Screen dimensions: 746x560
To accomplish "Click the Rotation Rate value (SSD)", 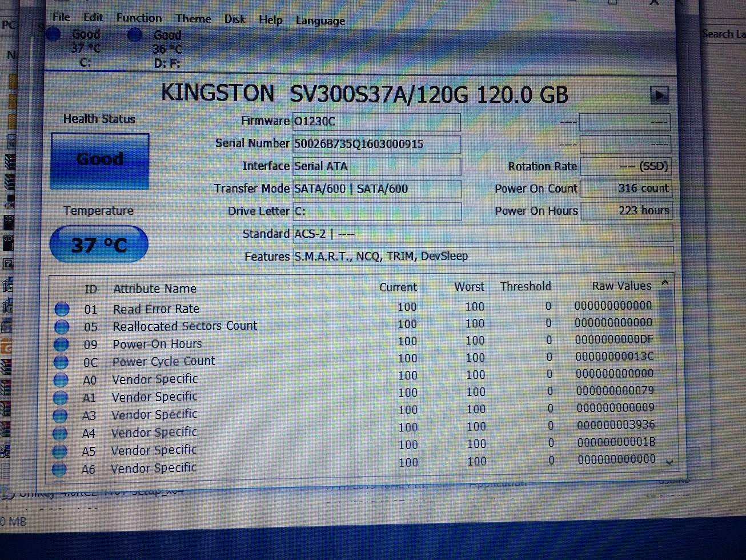I will pyautogui.click(x=625, y=166).
